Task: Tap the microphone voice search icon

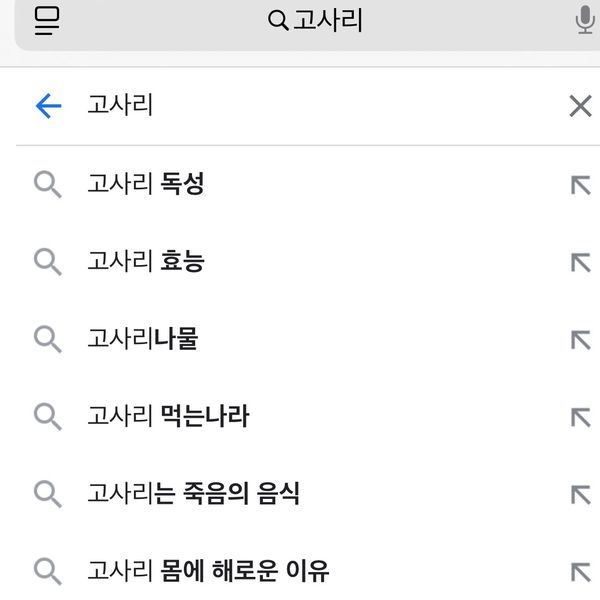Action: pyautogui.click(x=585, y=20)
